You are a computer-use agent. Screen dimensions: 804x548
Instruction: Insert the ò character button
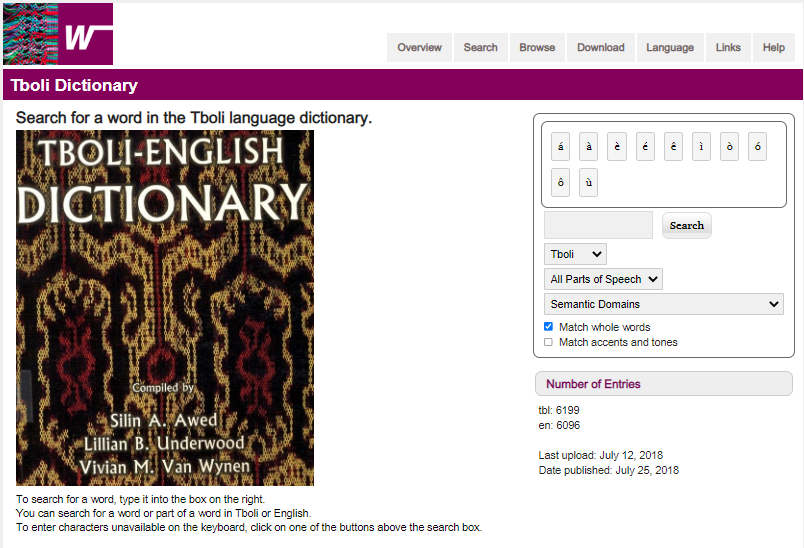(x=730, y=147)
